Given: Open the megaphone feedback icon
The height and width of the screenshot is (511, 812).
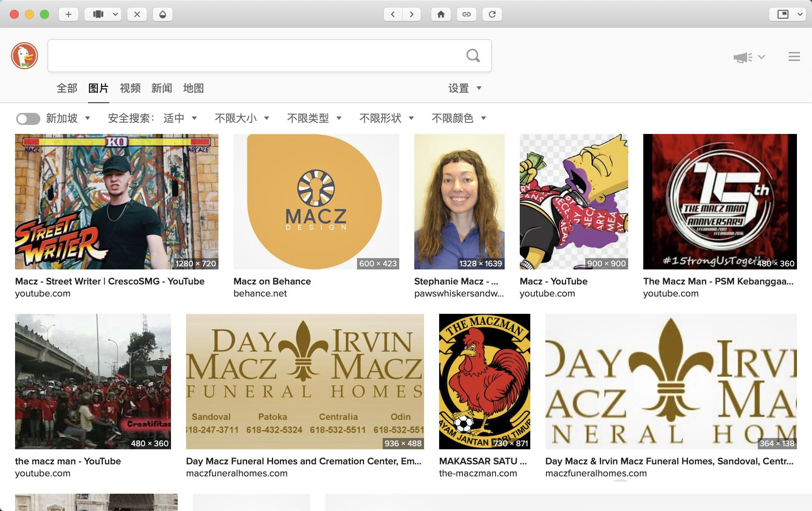Looking at the screenshot, I should pos(743,57).
